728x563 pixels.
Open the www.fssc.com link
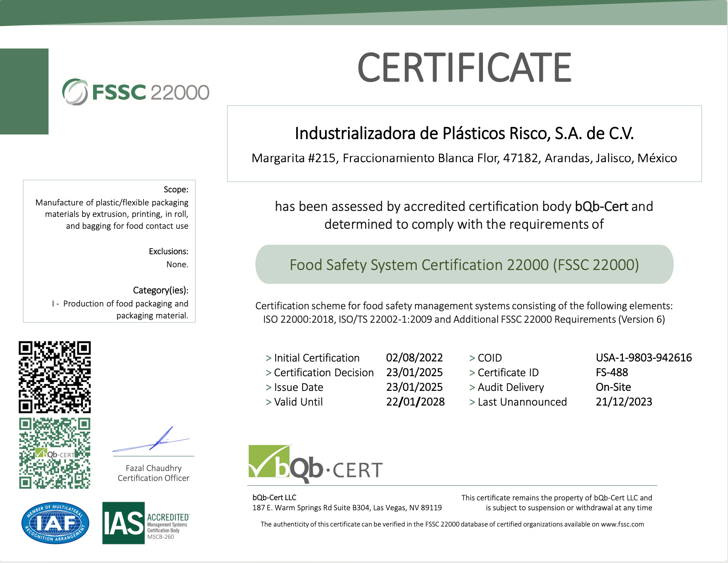point(623,524)
